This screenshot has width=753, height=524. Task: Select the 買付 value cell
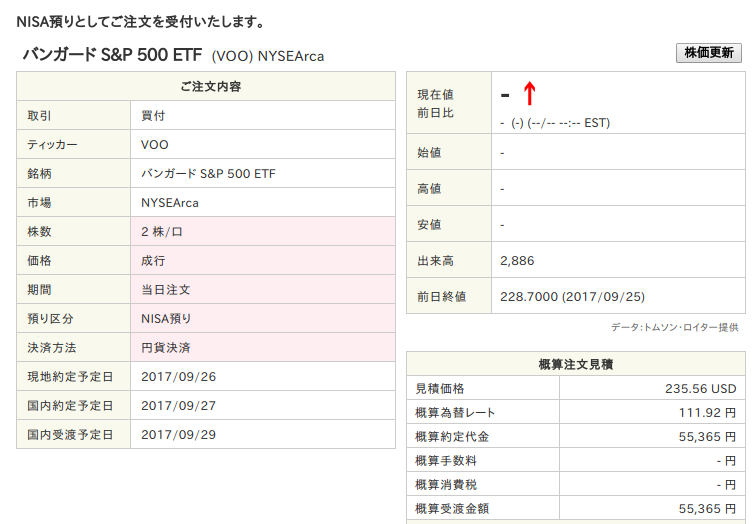[x=263, y=115]
